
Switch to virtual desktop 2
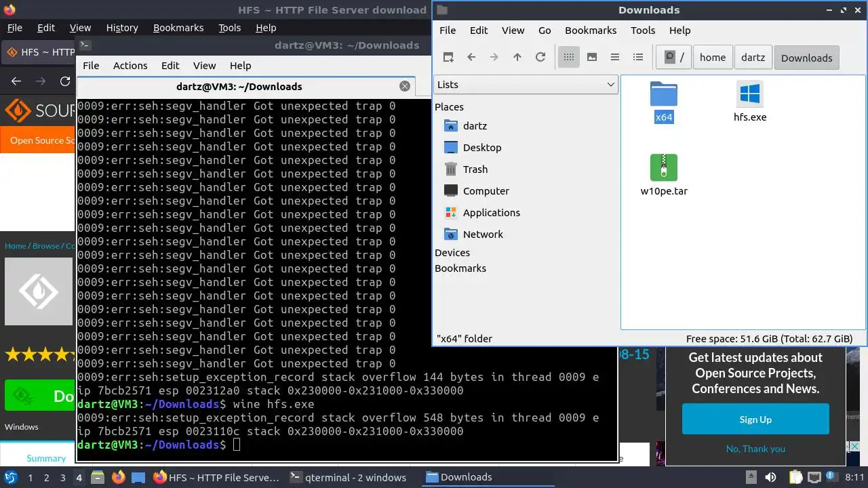[46, 478]
